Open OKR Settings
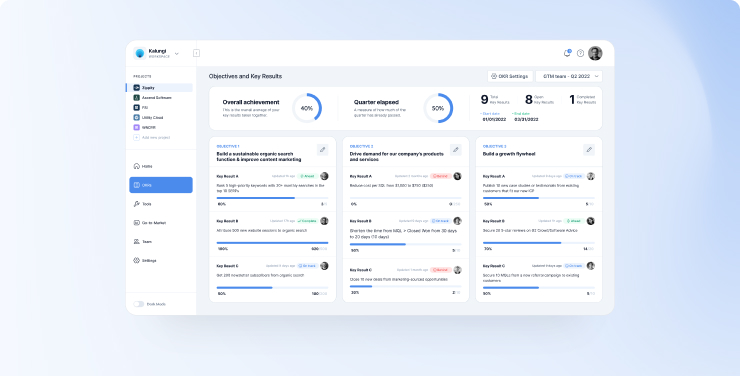740x376 pixels. point(510,76)
